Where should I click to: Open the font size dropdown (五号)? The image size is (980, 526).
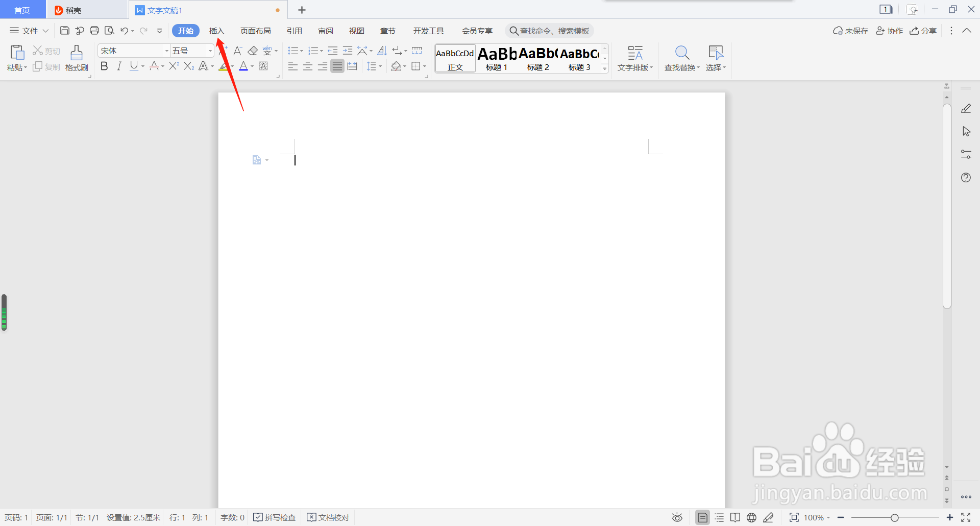(x=210, y=51)
